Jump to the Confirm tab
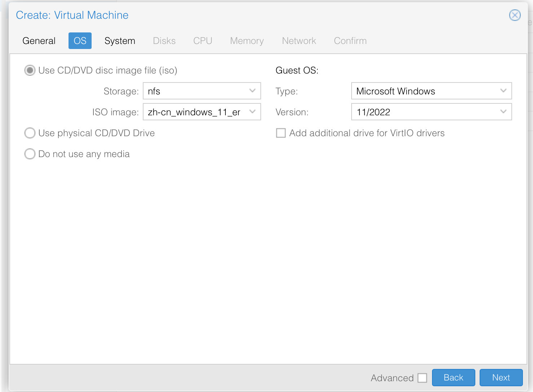 350,41
